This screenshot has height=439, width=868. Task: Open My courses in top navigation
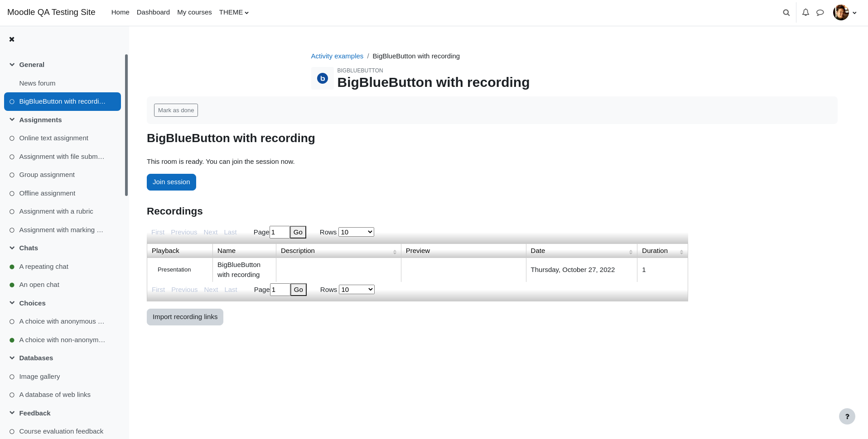(x=194, y=13)
